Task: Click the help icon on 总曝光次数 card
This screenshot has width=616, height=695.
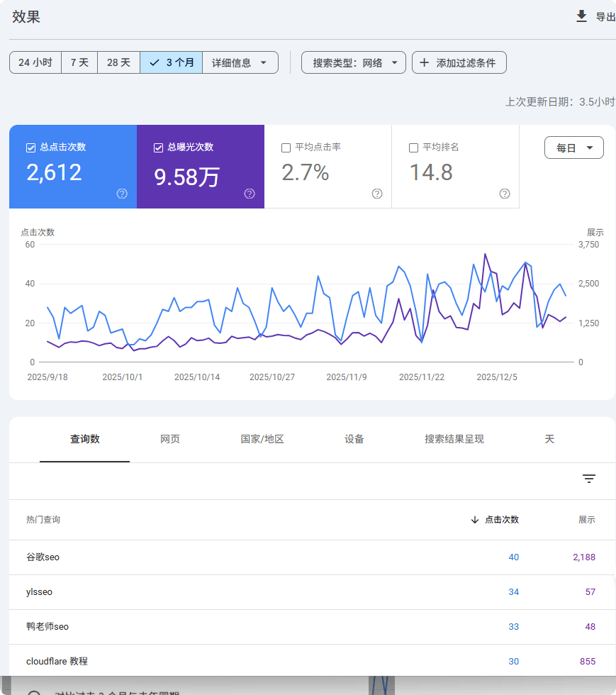Action: (248, 193)
